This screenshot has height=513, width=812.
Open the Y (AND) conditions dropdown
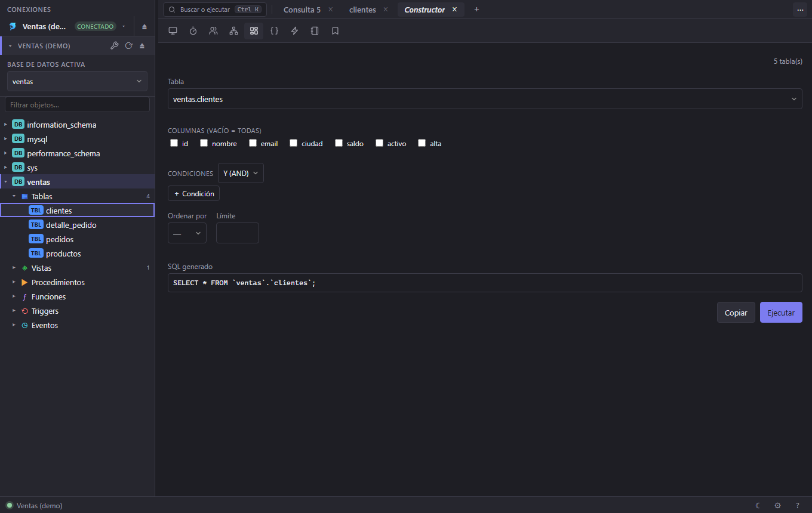tap(241, 173)
